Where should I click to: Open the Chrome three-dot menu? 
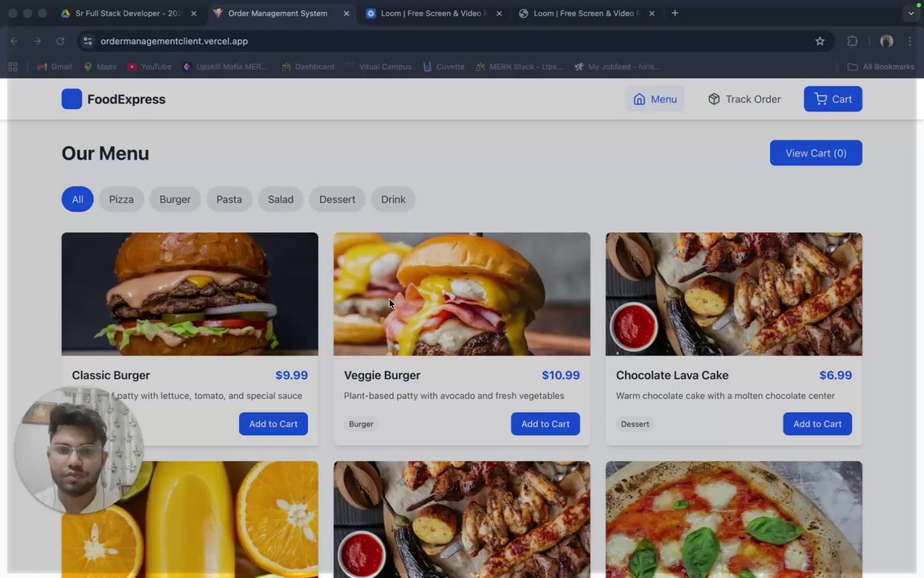click(x=910, y=41)
